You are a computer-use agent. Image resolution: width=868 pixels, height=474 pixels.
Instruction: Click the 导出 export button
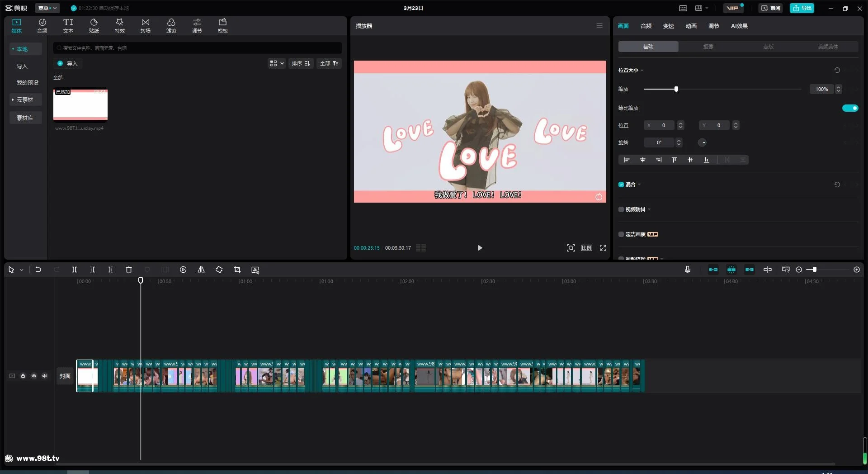pyautogui.click(x=802, y=8)
